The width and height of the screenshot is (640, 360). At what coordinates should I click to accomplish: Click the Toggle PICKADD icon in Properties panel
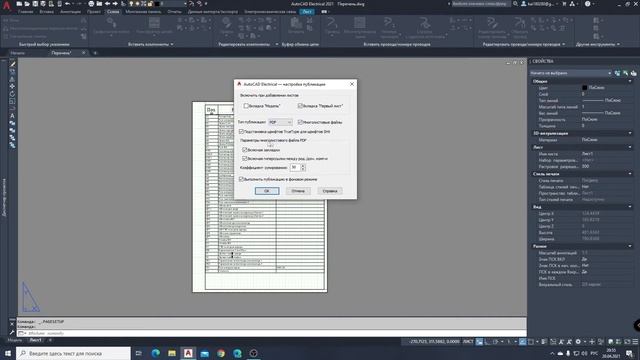(617, 73)
